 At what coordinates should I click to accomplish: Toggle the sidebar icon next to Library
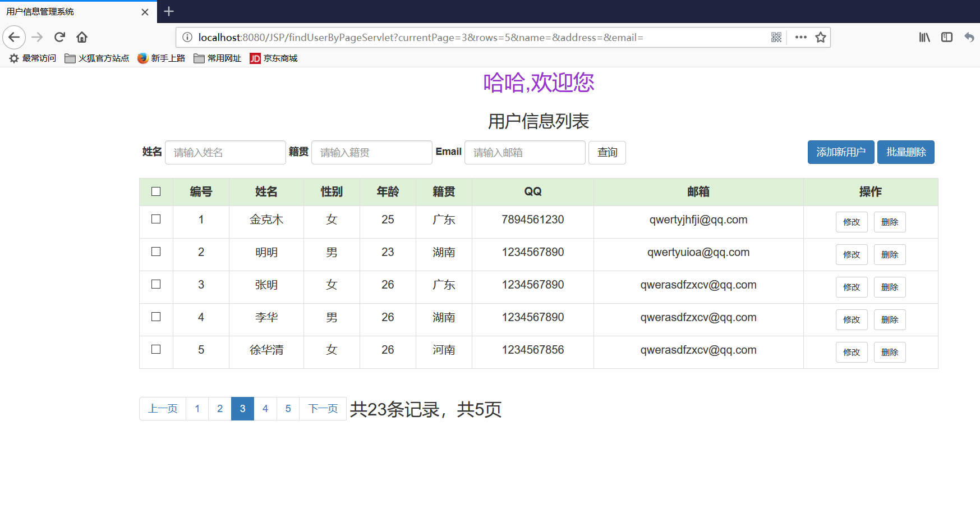click(947, 37)
